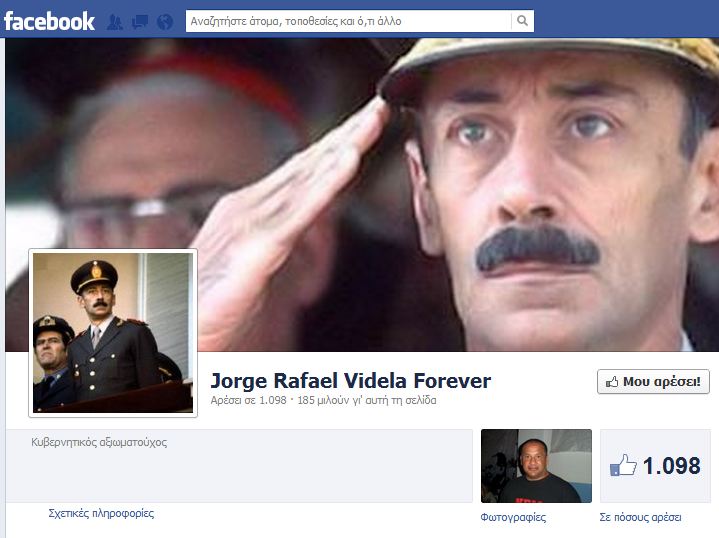Open the "Σχετικές πληροφορίες" link
Screen dimensions: 719x538
[101, 513]
